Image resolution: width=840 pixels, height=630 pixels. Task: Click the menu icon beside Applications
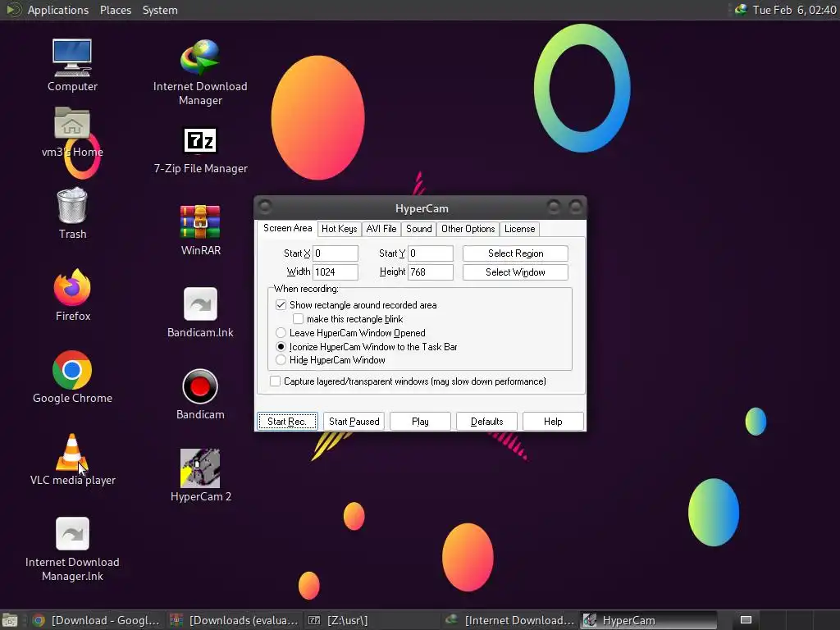[x=13, y=10]
